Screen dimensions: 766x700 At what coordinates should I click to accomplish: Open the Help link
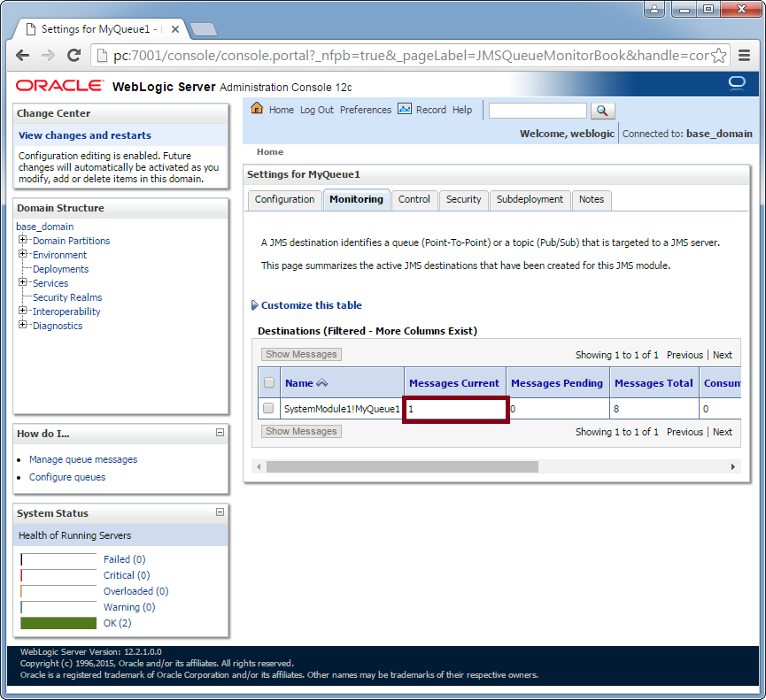pos(462,110)
